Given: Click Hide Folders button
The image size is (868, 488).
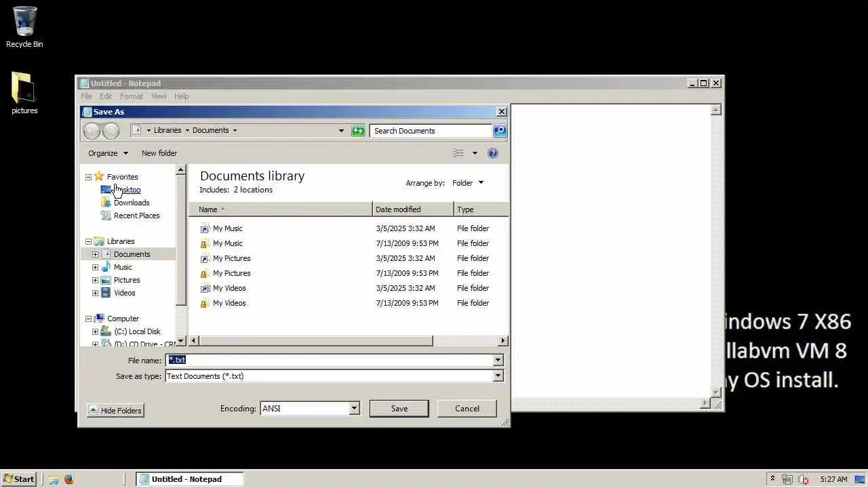Looking at the screenshot, I should (115, 411).
